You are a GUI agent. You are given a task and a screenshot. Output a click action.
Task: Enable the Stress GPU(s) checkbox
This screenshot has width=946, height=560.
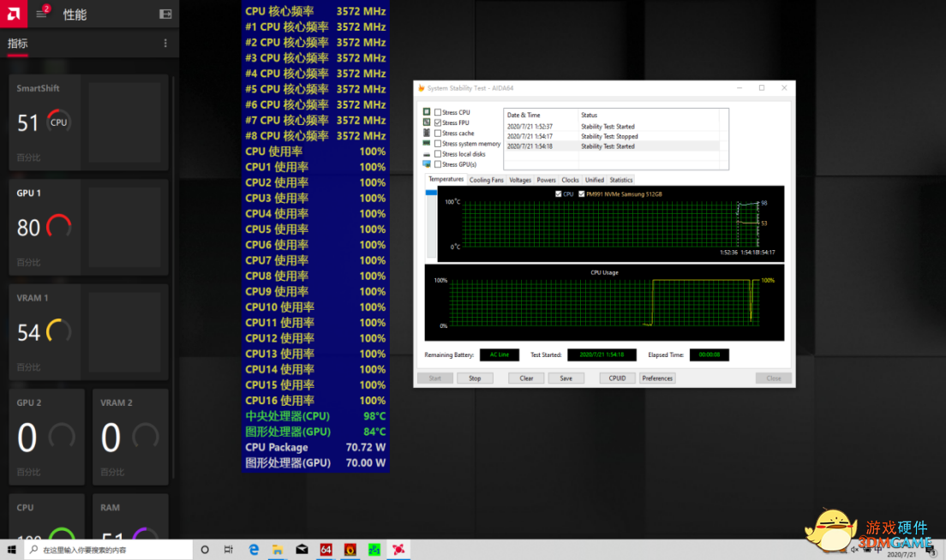tap(438, 164)
